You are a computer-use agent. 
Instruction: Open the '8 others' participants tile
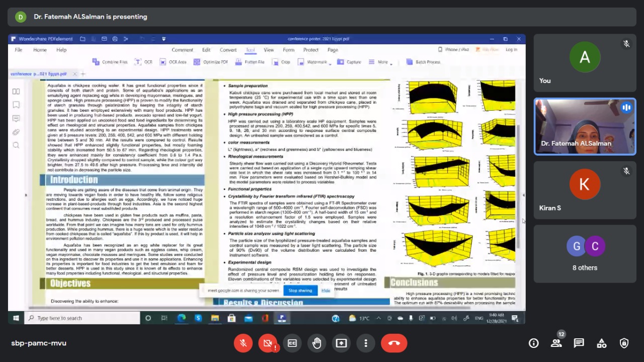585,253
